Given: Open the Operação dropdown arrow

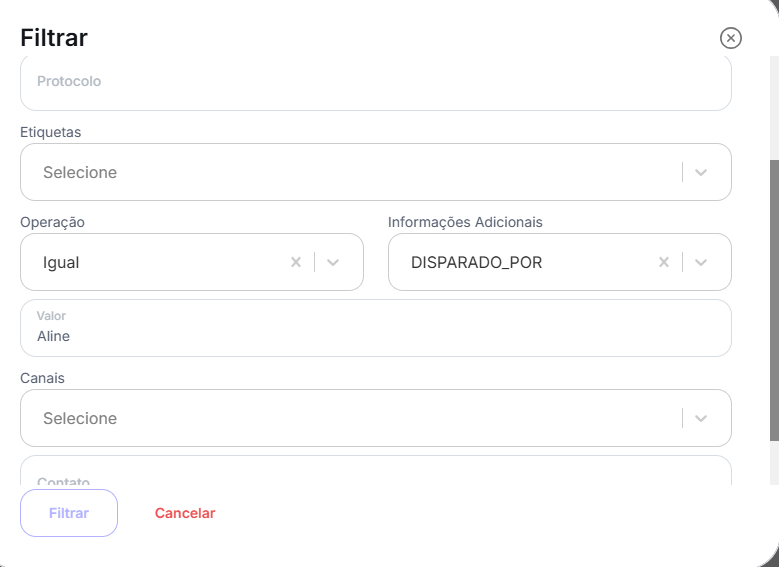Looking at the screenshot, I should 333,263.
